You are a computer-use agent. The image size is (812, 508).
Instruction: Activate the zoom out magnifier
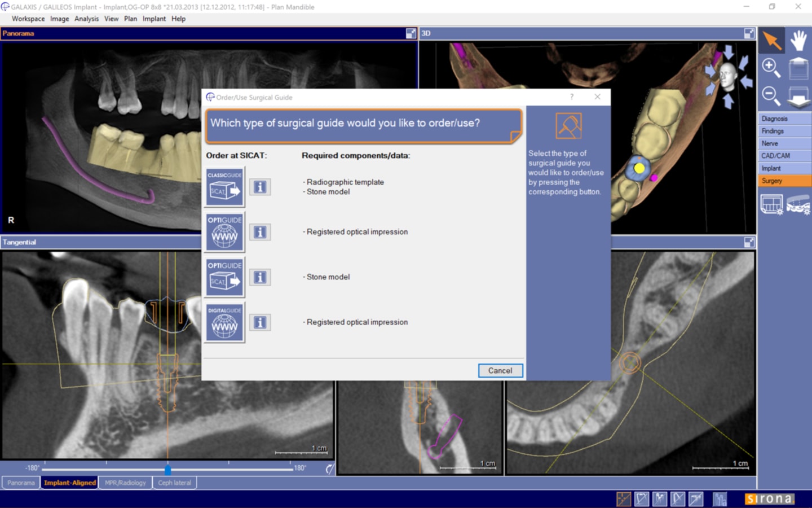point(770,95)
